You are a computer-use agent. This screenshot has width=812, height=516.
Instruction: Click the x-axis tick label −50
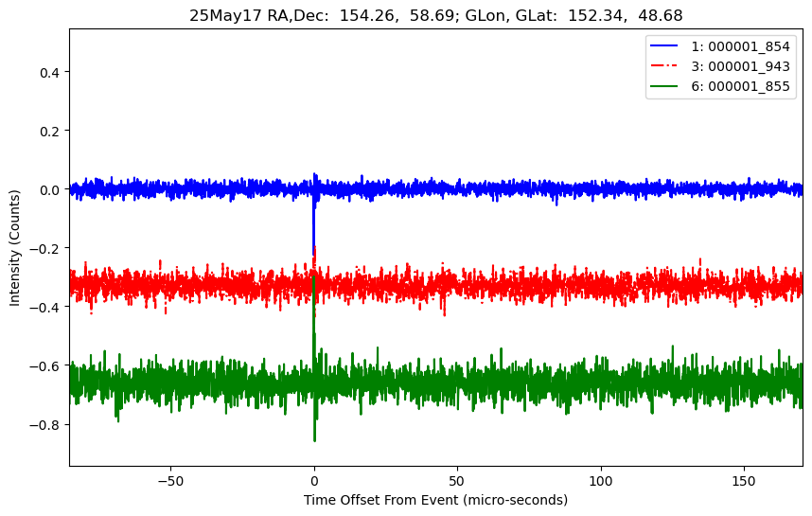coord(171,481)
